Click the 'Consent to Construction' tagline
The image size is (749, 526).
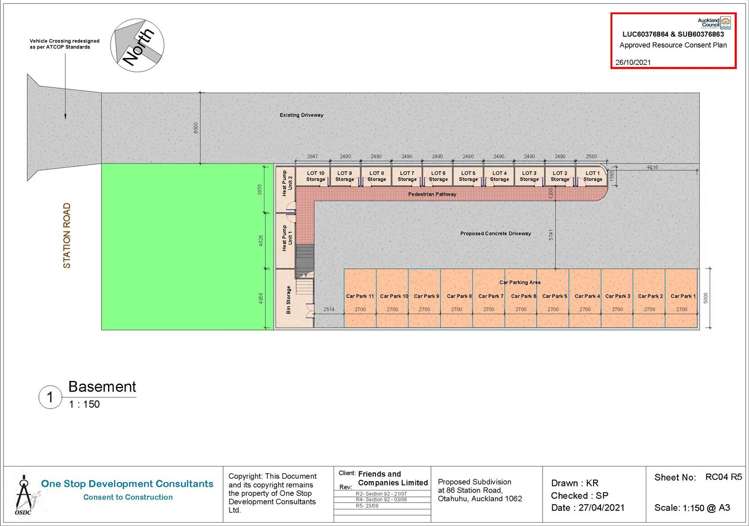point(128,497)
